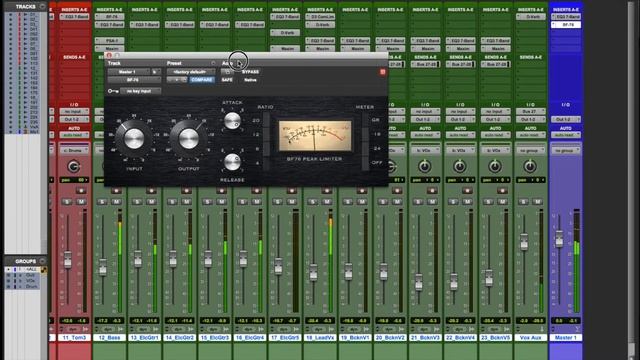The height and width of the screenshot is (360, 640).
Task: Solo the Vox Aux track
Action: point(523,202)
